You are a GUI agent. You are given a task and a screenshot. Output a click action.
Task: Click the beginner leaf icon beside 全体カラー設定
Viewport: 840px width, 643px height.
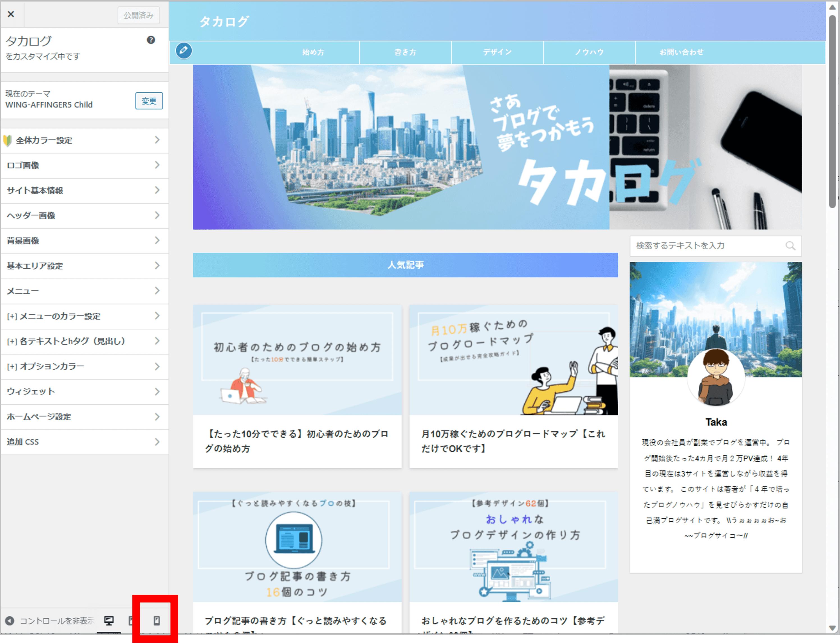pyautogui.click(x=7, y=140)
